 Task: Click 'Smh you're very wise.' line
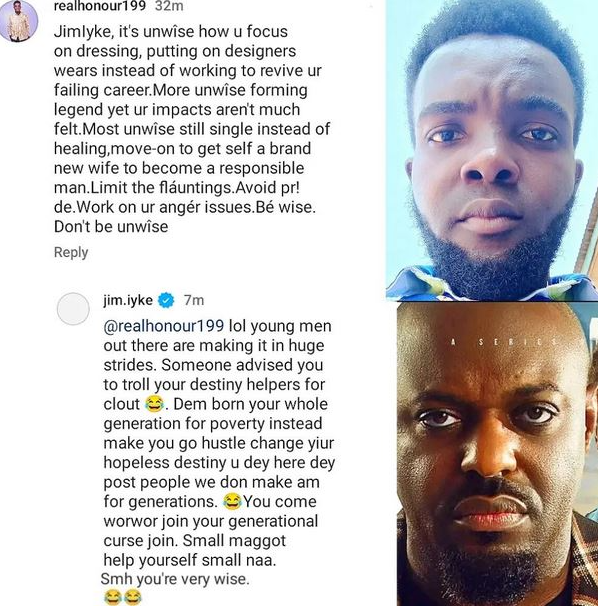175,579
